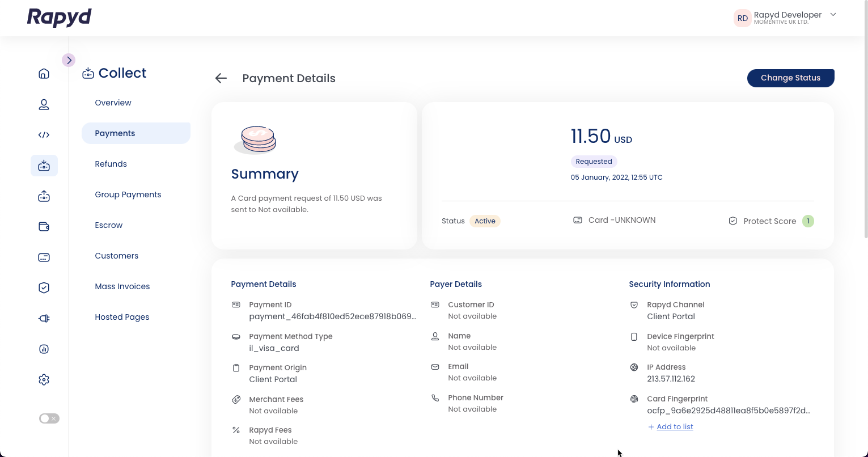868x457 pixels.
Task: Click the payment ID value payment_46fab4f810ed52ece87918b069…
Action: [x=333, y=316]
